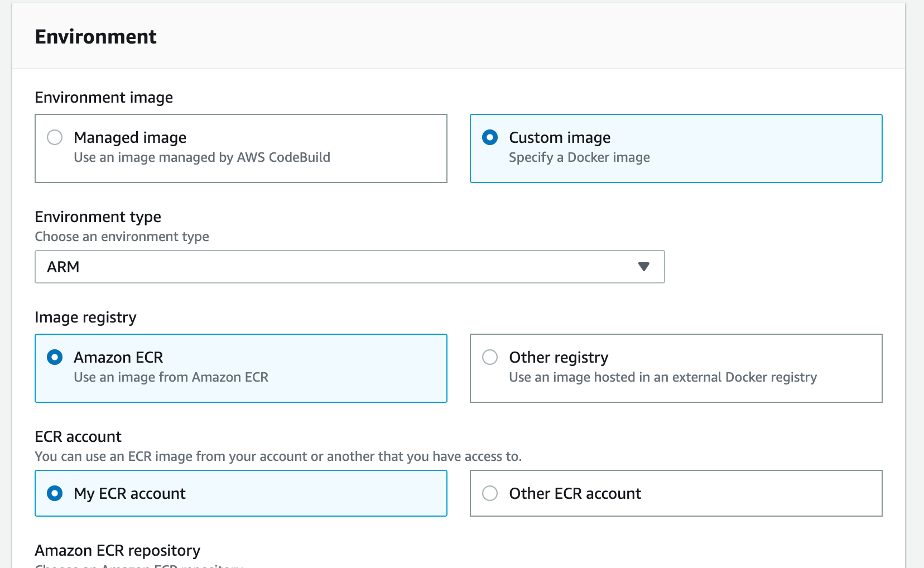Click the 'Environment type' field label
This screenshot has width=924, height=568.
98,216
